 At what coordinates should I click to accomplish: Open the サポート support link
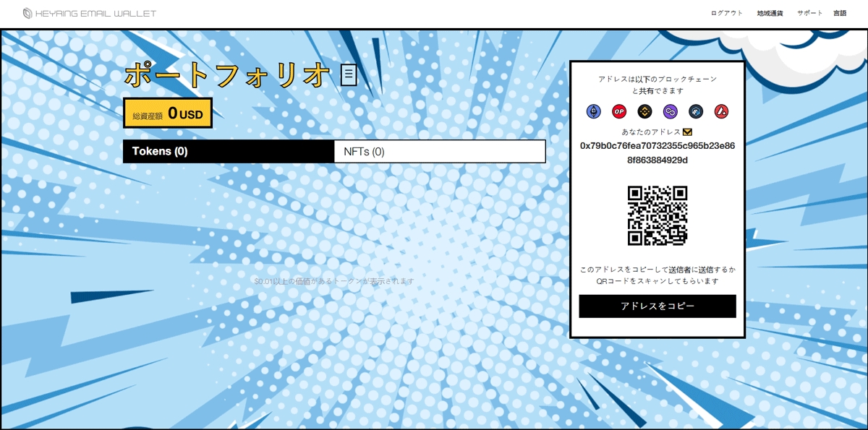(x=809, y=13)
